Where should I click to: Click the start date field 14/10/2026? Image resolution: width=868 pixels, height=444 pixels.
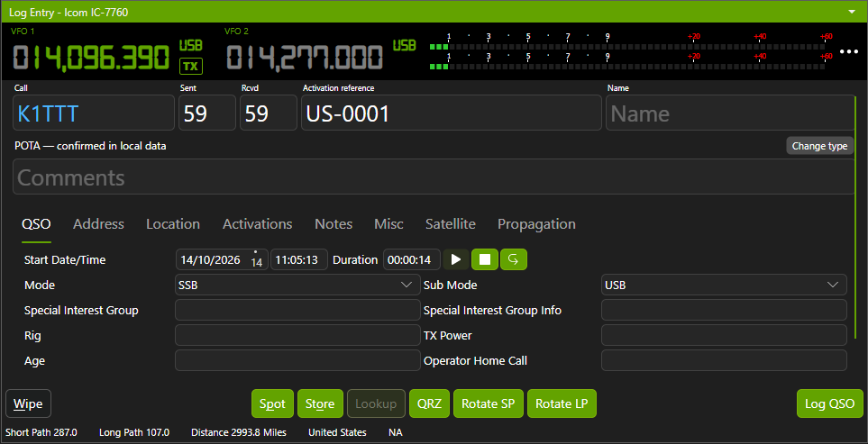222,259
